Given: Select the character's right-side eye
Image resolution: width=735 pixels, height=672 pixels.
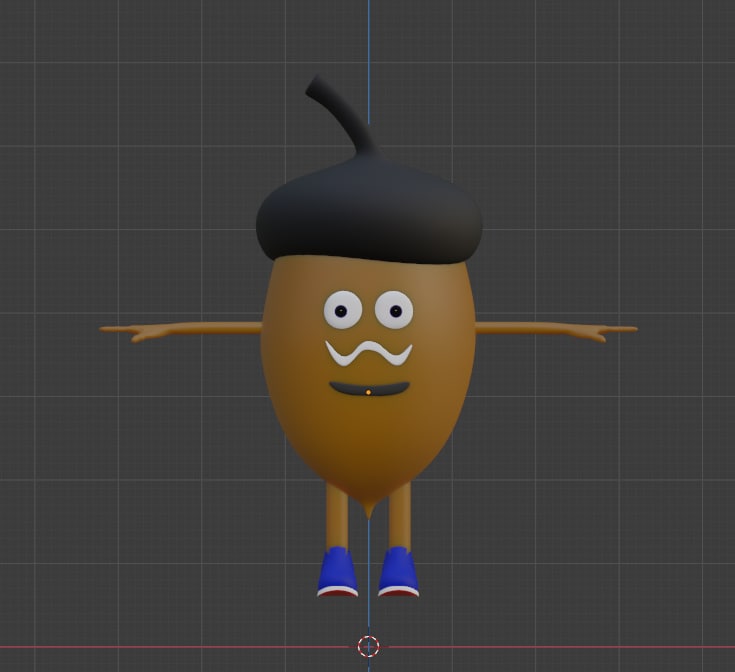Looking at the screenshot, I should pos(394,310).
